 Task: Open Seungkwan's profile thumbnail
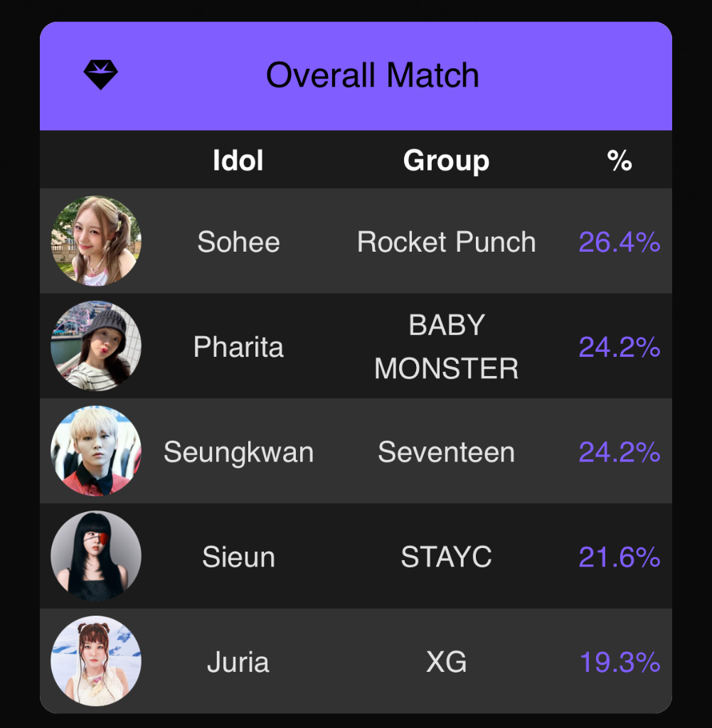click(x=96, y=451)
